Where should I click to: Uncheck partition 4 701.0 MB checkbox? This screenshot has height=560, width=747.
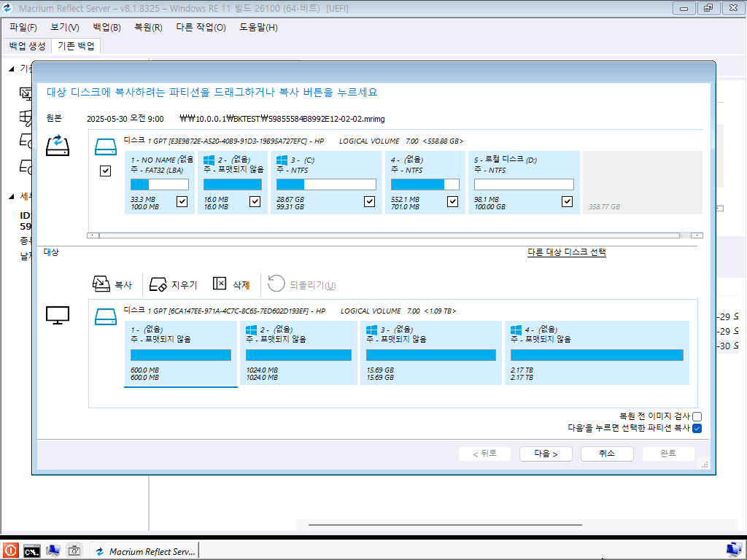click(452, 201)
